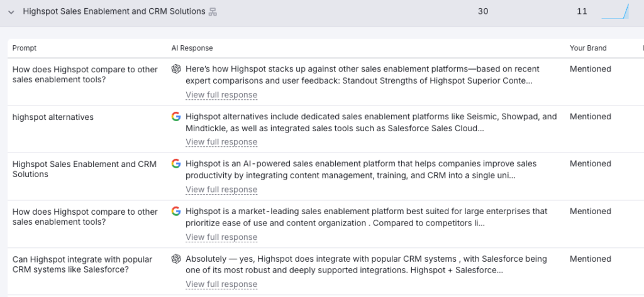View full response for the Salesforce integration answer

pos(221,284)
